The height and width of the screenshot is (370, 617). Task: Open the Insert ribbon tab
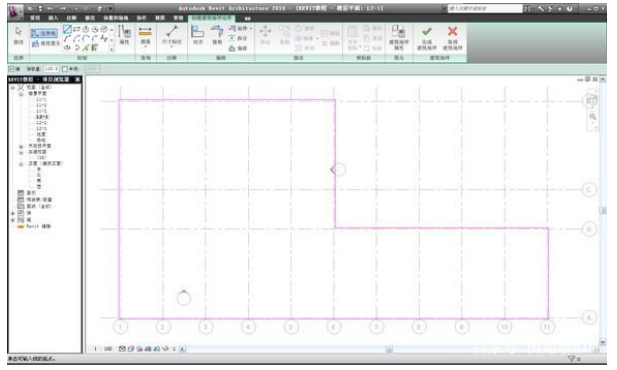[53, 18]
